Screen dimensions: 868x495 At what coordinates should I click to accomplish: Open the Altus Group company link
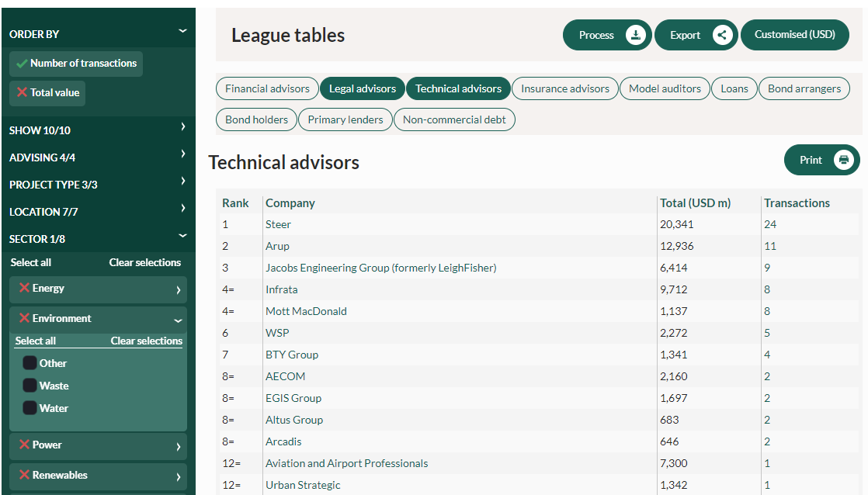point(294,420)
